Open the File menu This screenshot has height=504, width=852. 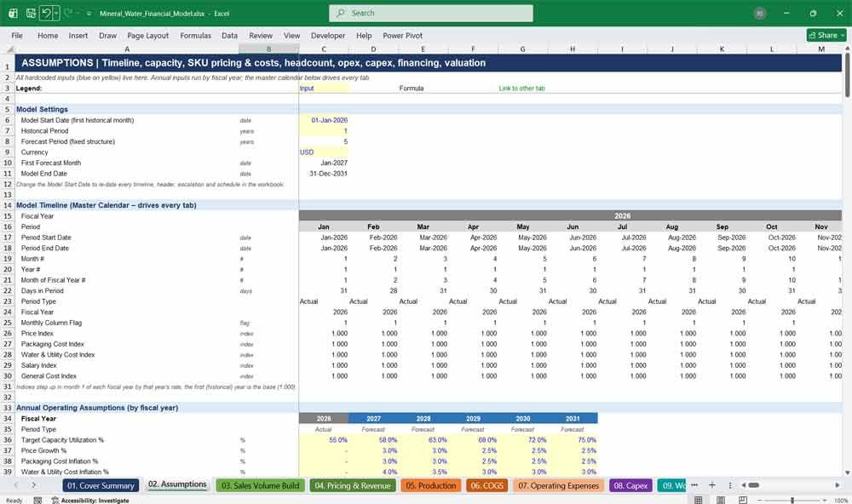point(17,35)
